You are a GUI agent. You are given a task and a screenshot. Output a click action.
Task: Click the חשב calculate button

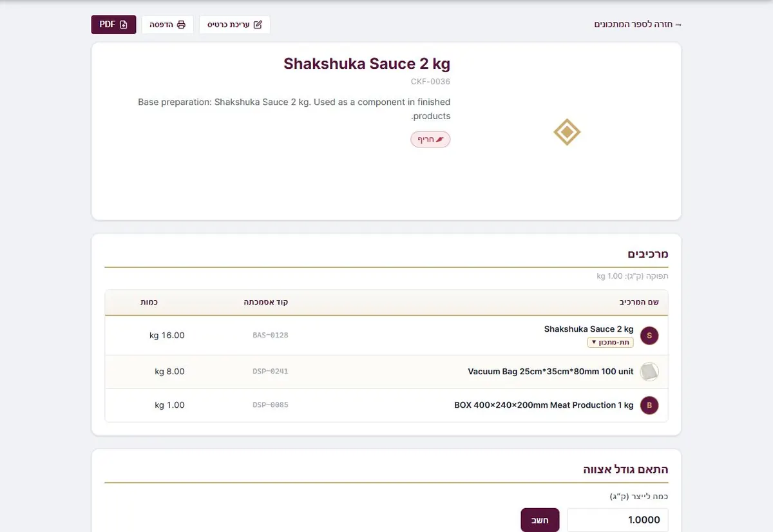540,520
